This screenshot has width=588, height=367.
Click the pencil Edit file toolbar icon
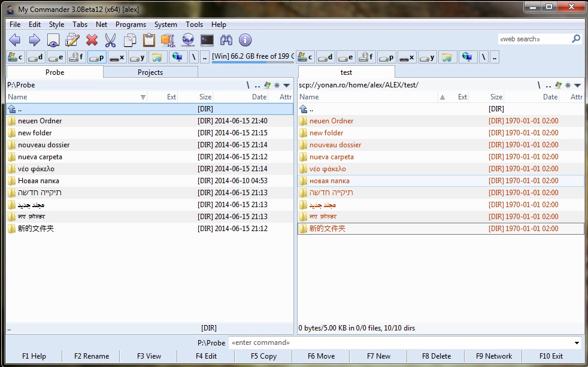tap(72, 40)
